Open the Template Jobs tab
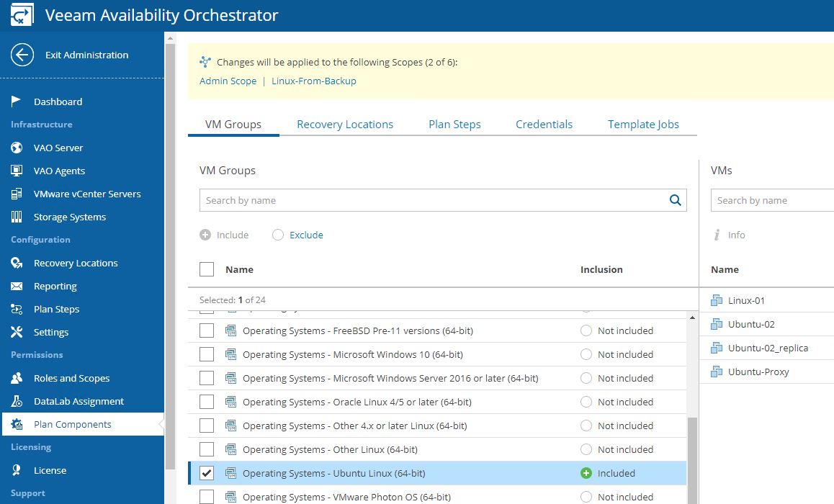 point(643,124)
